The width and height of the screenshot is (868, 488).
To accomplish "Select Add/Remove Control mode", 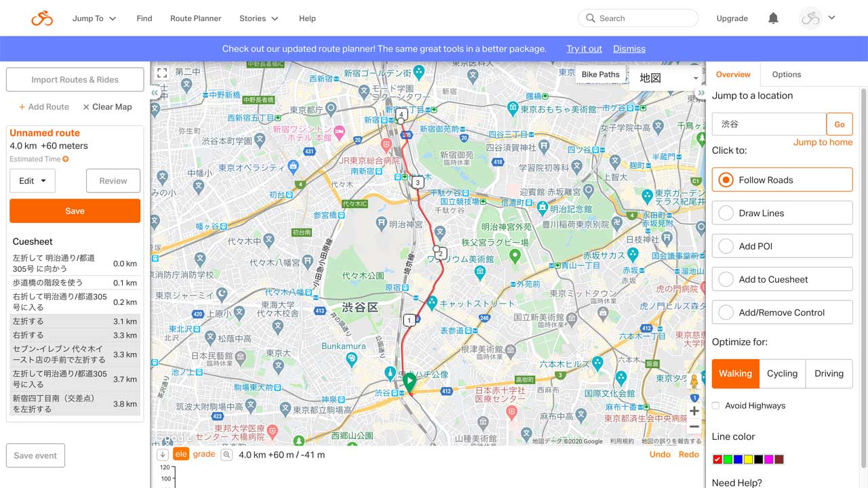I will (782, 312).
